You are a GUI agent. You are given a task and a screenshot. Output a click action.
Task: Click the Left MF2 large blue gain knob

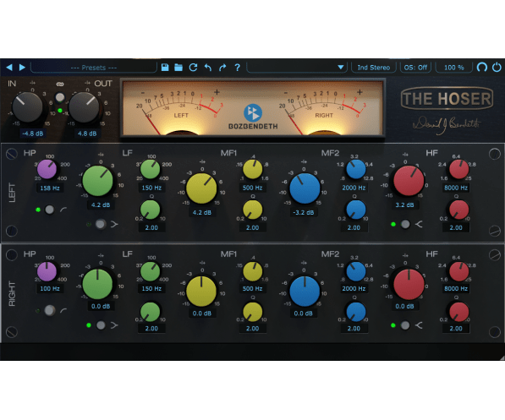pos(305,188)
